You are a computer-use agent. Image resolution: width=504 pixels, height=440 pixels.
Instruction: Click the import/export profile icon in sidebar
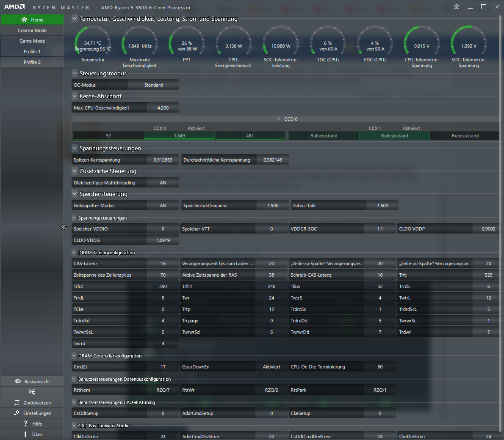[x=32, y=392]
